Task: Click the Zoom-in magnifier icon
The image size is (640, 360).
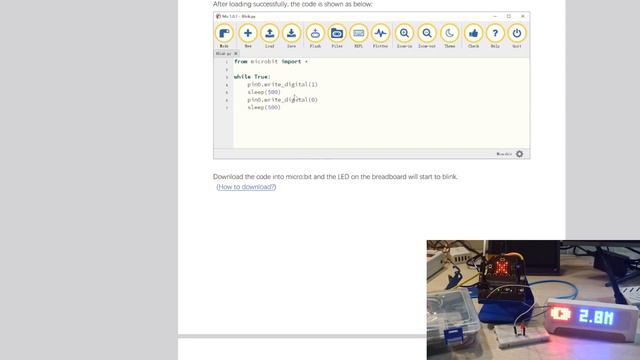Action: point(404,33)
